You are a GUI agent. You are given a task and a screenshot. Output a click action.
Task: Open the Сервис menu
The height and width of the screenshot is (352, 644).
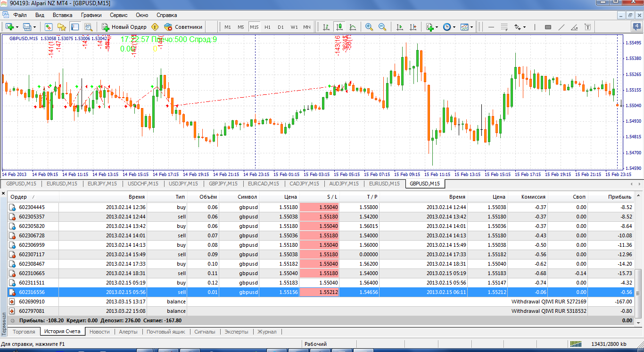119,15
